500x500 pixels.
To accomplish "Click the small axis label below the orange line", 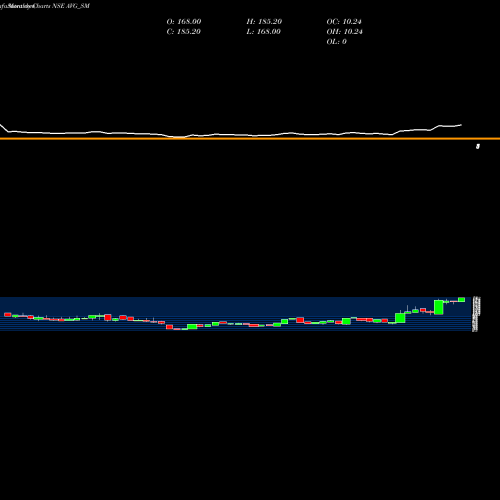I will 478,146.
